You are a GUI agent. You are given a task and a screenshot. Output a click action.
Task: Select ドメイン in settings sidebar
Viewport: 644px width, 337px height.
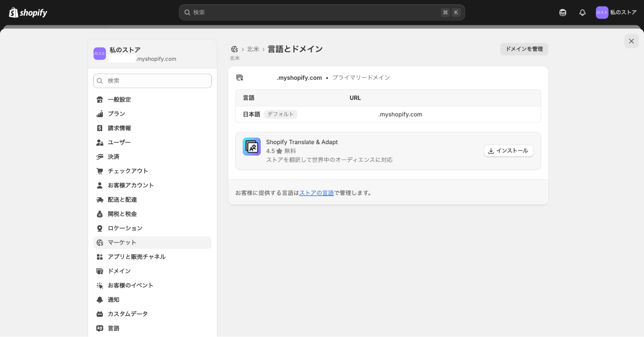[119, 271]
